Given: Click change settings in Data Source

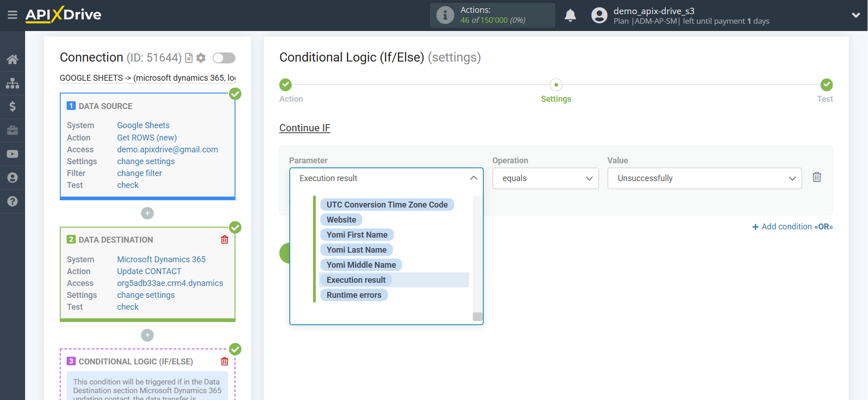Looking at the screenshot, I should pyautogui.click(x=146, y=161).
